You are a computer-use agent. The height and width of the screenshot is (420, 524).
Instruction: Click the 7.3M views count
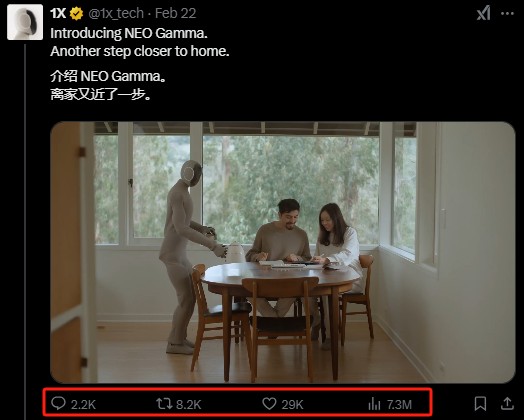[x=399, y=405]
